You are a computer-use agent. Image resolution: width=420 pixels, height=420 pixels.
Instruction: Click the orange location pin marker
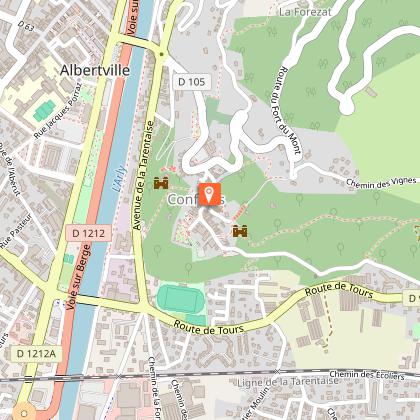209,194
